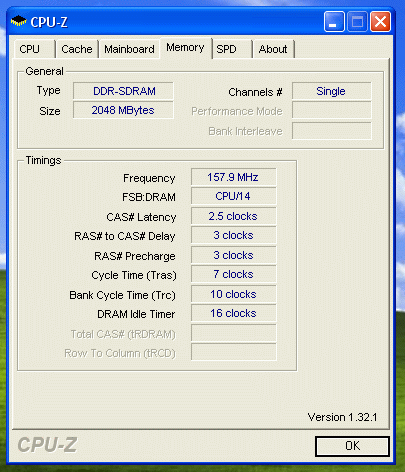Click the CPU-Z title bar text
Screen dimensions: 405x472
click(49, 22)
